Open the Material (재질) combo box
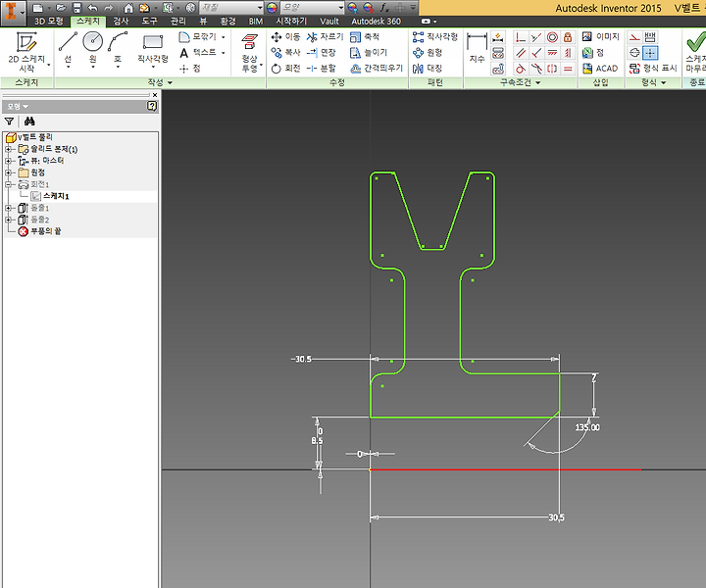 point(231,8)
